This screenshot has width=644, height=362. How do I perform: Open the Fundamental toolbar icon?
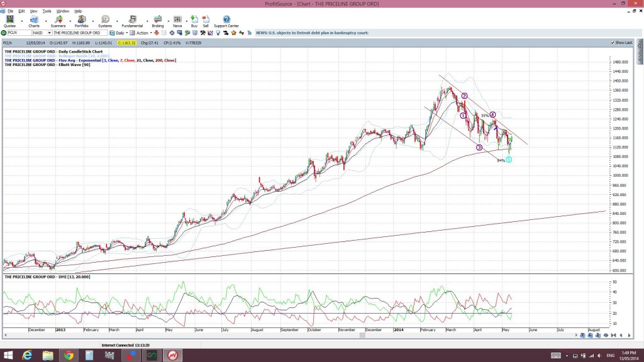point(132,19)
